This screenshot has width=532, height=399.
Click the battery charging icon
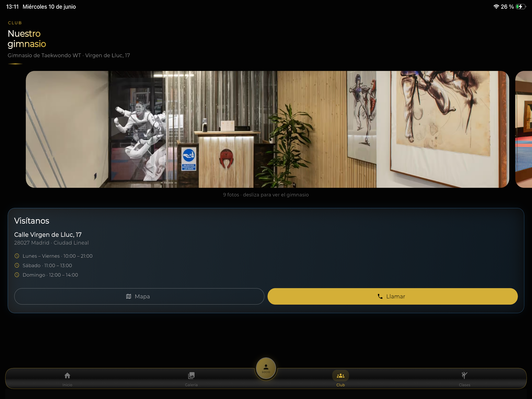[x=521, y=6]
